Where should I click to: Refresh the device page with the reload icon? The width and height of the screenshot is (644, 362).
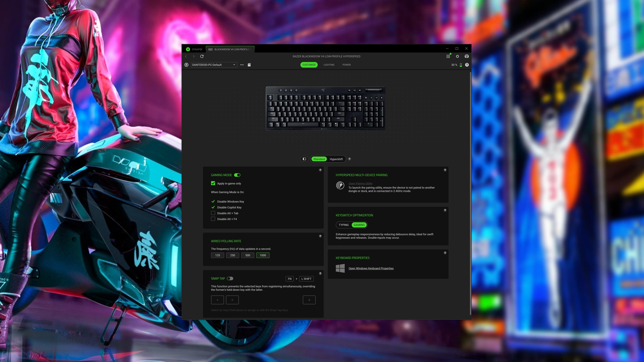pos(202,56)
